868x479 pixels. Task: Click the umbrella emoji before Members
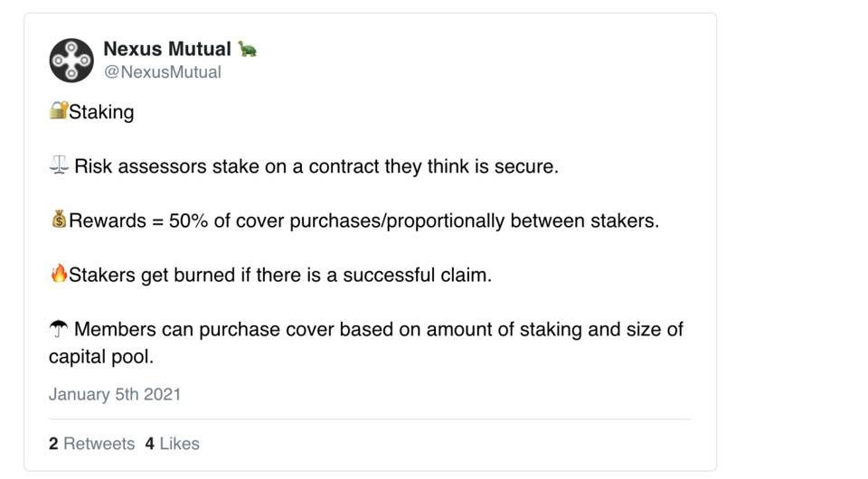[59, 329]
